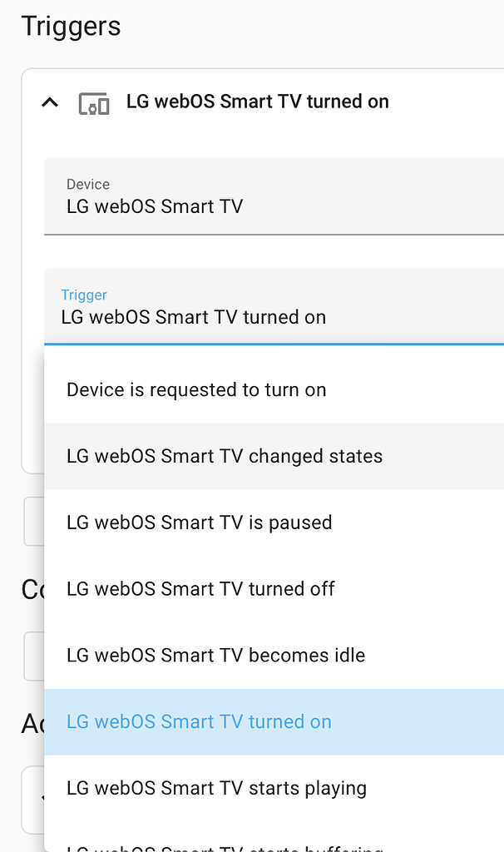
Task: Click the trigger card title text
Action: coord(258,101)
